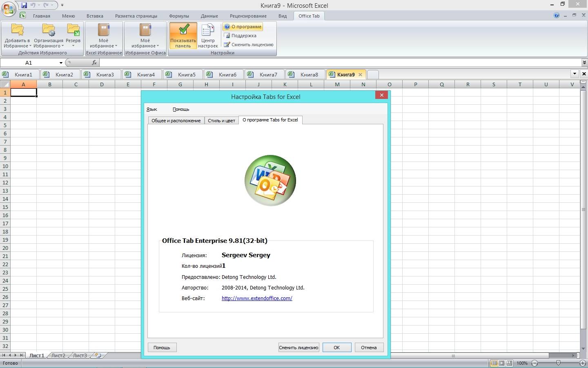
Task: Open Помощь menu in dialog
Action: tap(180, 109)
